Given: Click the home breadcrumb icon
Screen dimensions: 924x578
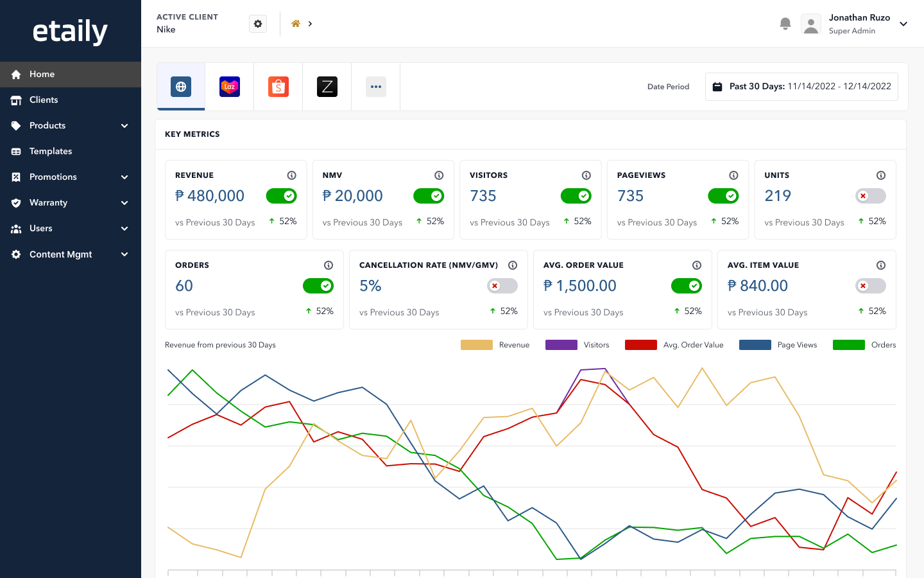Looking at the screenshot, I should click(296, 24).
